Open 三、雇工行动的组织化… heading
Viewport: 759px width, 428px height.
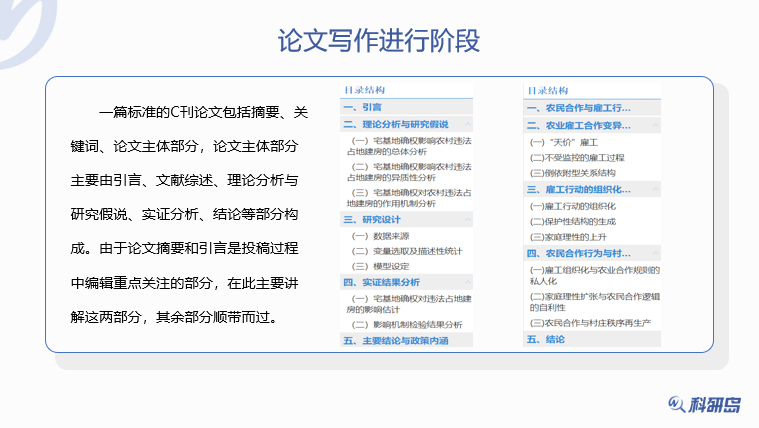pos(578,189)
